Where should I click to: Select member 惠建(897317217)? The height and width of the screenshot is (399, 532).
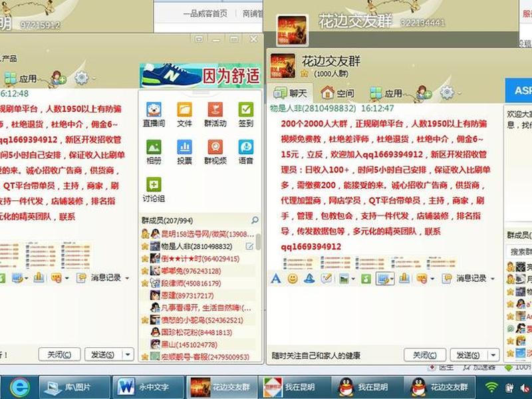tap(197, 295)
